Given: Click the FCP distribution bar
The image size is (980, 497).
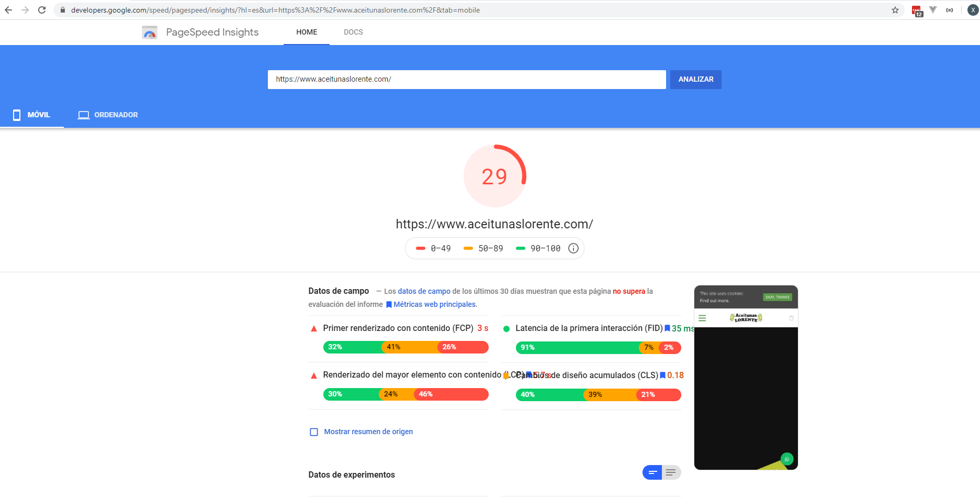Looking at the screenshot, I should pos(405,347).
